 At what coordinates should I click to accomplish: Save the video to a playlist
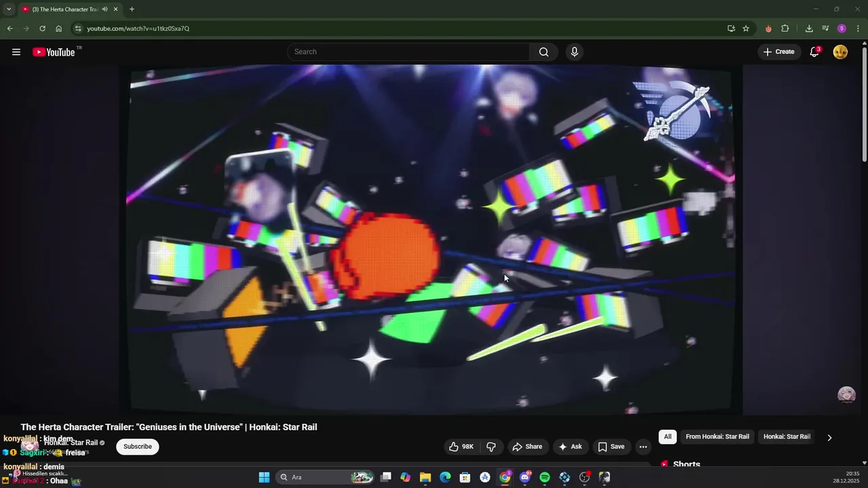point(611,447)
